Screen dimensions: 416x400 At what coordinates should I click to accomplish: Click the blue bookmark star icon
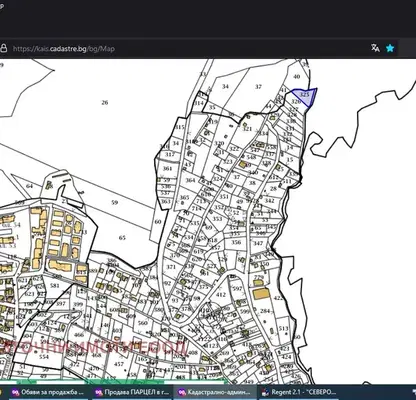(390, 48)
